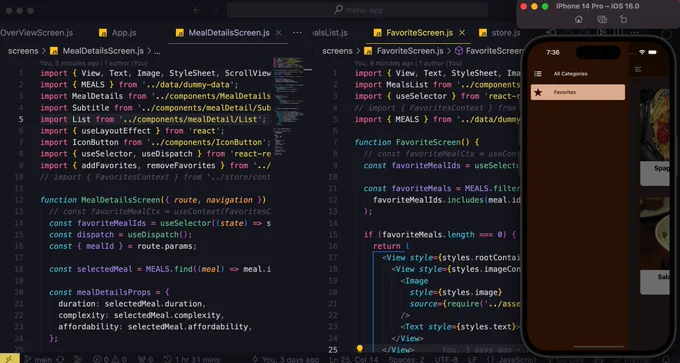Tap the Favorites star icon in drawer

538,92
